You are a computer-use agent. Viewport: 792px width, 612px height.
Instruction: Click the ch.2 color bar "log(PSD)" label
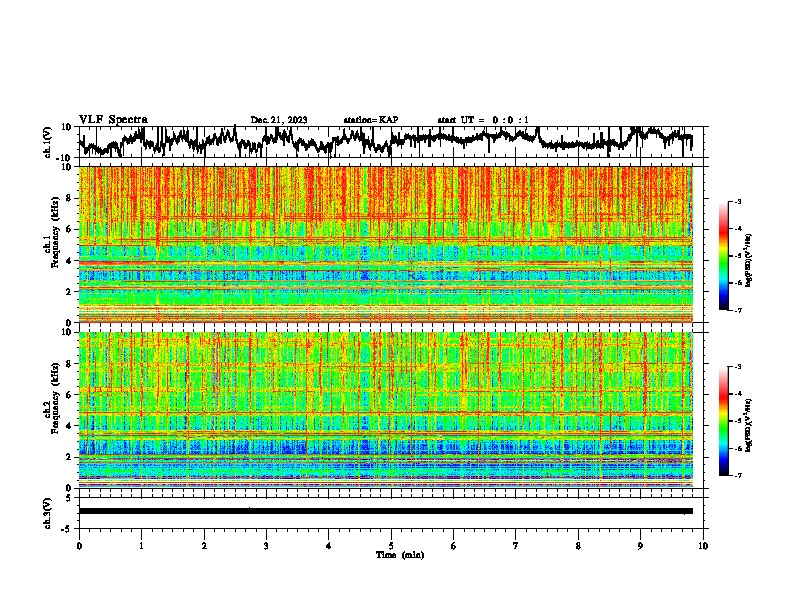749,425
